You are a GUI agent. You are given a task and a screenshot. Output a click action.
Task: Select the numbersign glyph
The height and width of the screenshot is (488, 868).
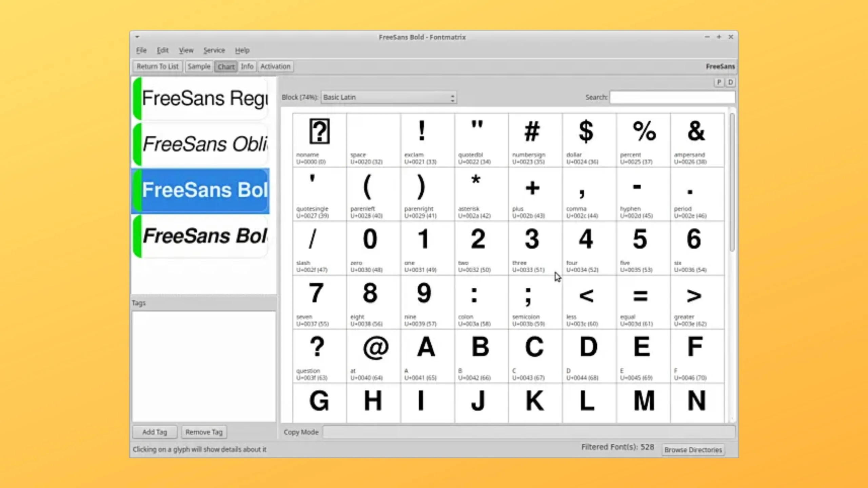[x=535, y=140]
